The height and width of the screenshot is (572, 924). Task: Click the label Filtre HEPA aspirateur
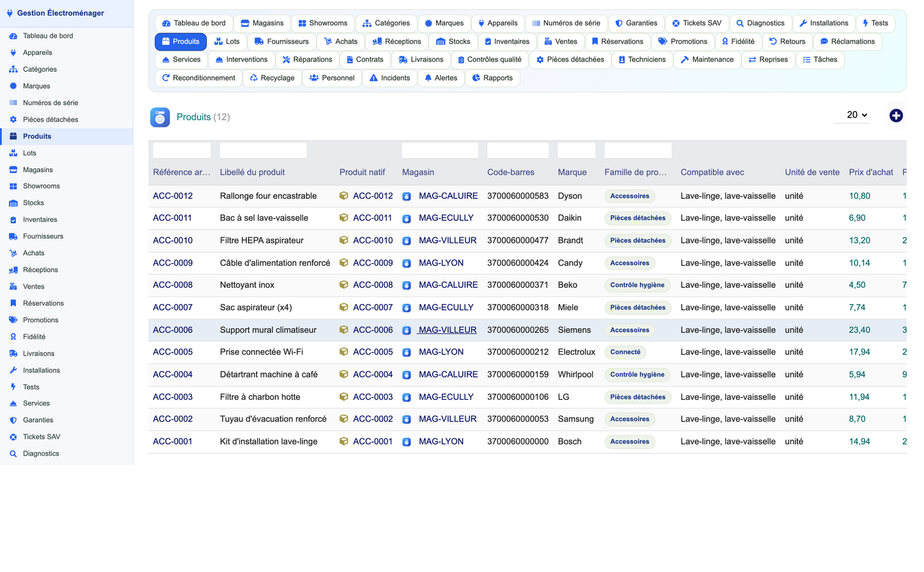click(262, 241)
